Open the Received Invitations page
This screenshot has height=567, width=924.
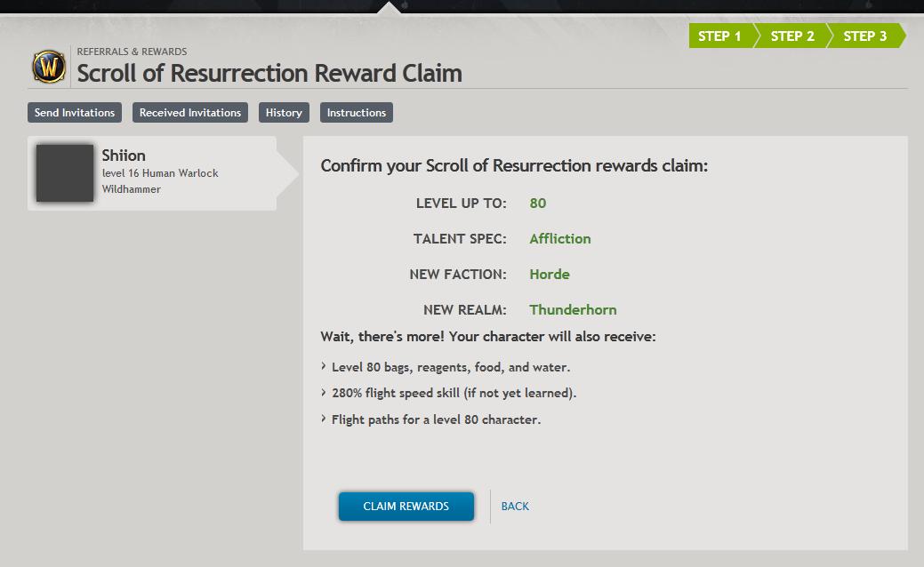(189, 112)
